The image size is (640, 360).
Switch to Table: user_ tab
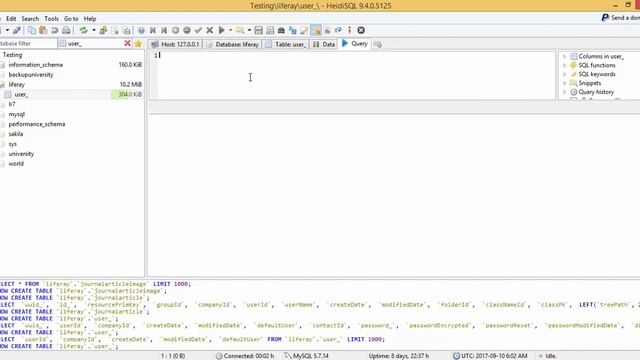coord(286,44)
